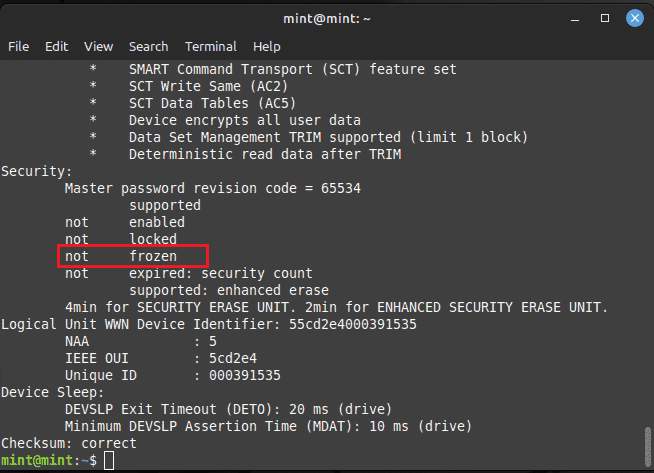Click the terminal scrollbar handle
Viewport: 654px width, 473px height.
coord(647,446)
